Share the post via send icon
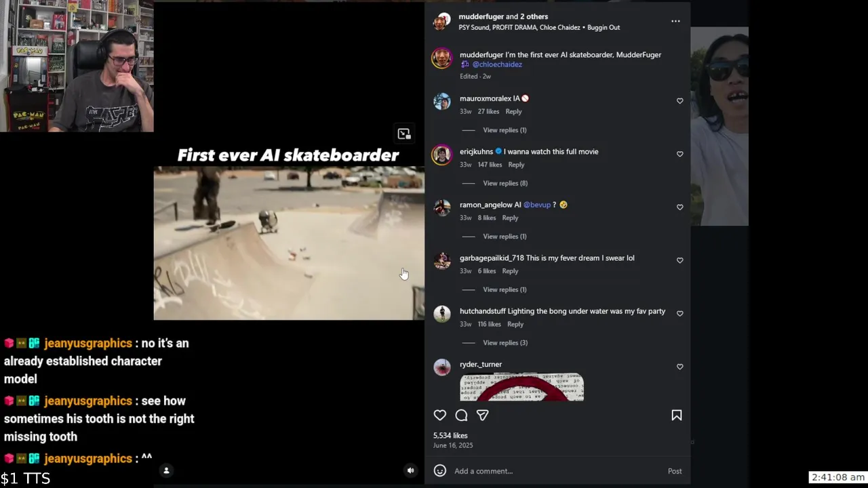Image resolution: width=868 pixels, height=488 pixels. 482,415
